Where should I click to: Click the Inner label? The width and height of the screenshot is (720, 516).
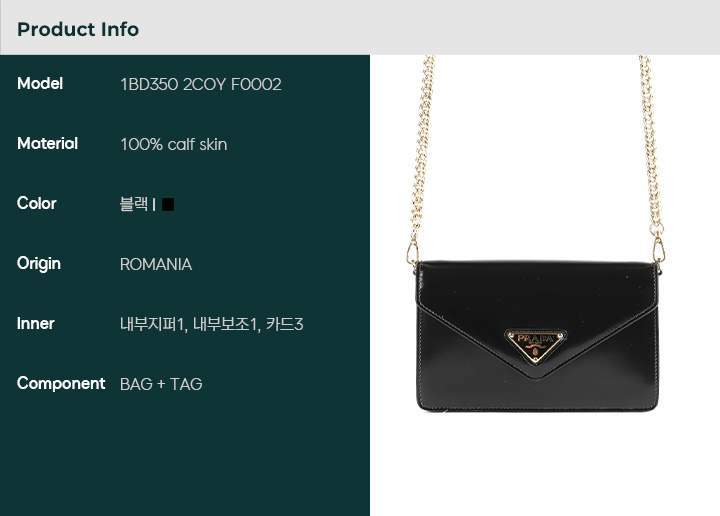coord(35,324)
